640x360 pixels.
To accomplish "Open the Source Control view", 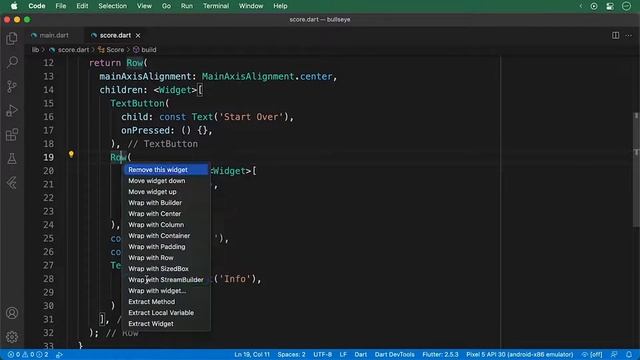I will pyautogui.click(x=12, y=86).
